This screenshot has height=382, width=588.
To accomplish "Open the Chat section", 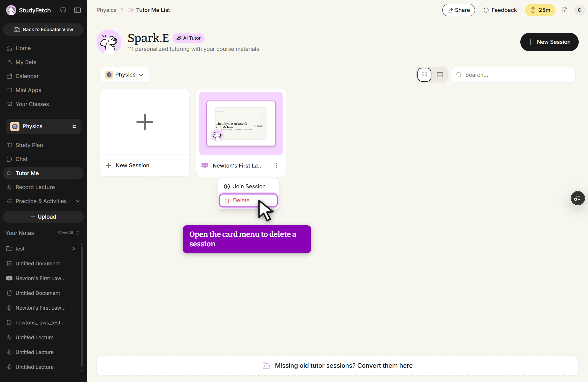I will coord(43,159).
